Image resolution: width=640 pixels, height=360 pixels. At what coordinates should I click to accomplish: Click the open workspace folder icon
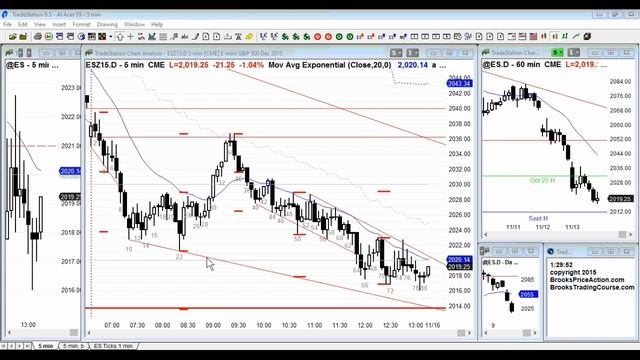pyautogui.click(x=13, y=37)
